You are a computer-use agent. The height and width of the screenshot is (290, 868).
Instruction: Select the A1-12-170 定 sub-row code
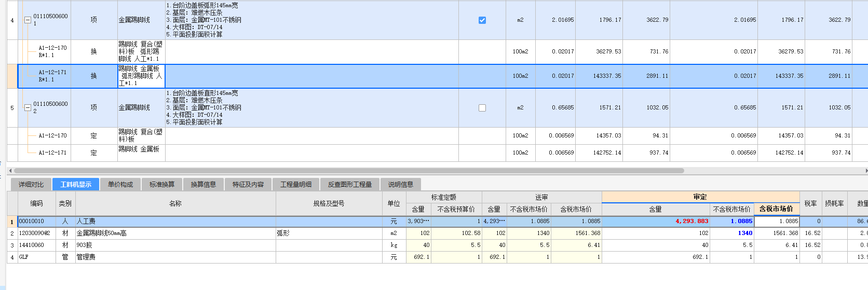[x=53, y=136]
